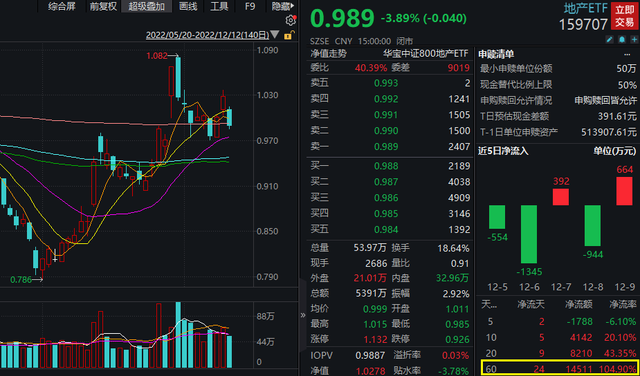Click the 立即交易 trade button
The width and height of the screenshot is (640, 376).
(x=624, y=16)
